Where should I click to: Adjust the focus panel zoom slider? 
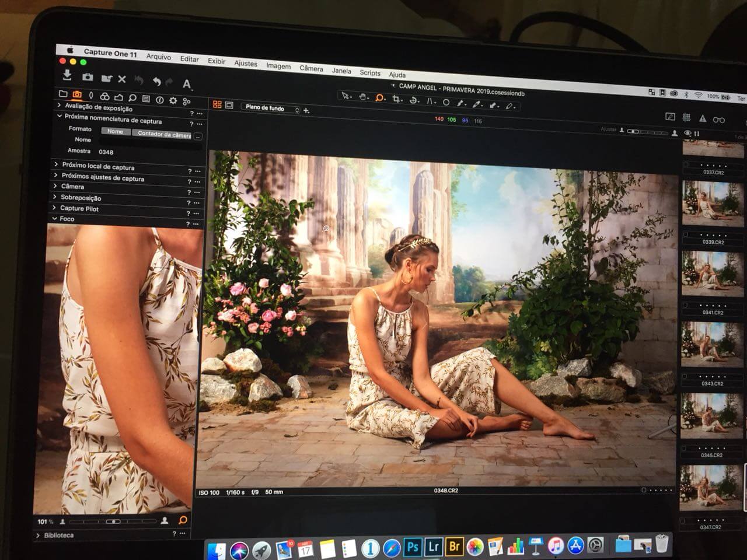pos(113,521)
